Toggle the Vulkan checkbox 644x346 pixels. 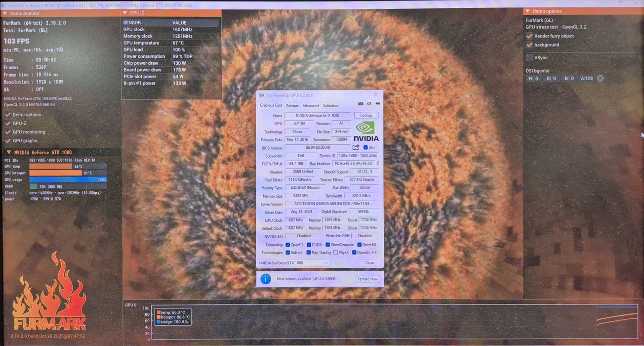coord(288,253)
